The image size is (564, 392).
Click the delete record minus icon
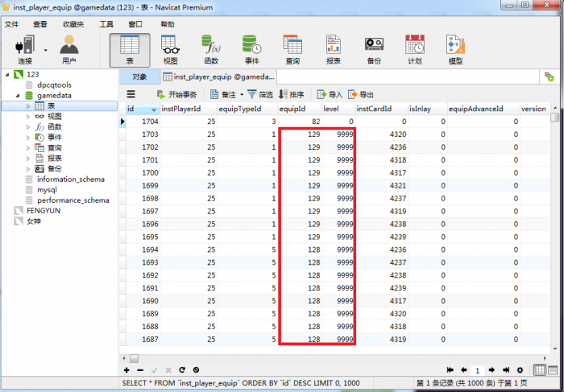140,370
